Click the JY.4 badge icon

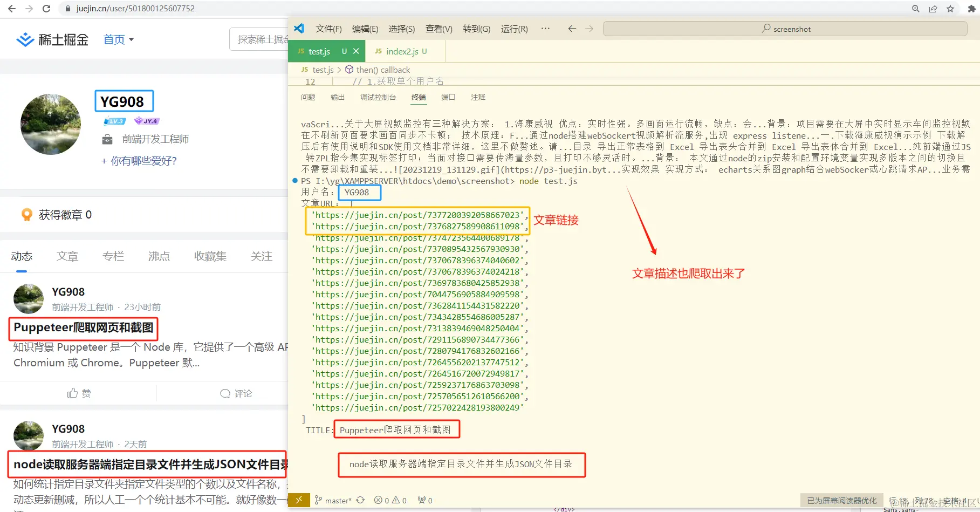pos(147,121)
